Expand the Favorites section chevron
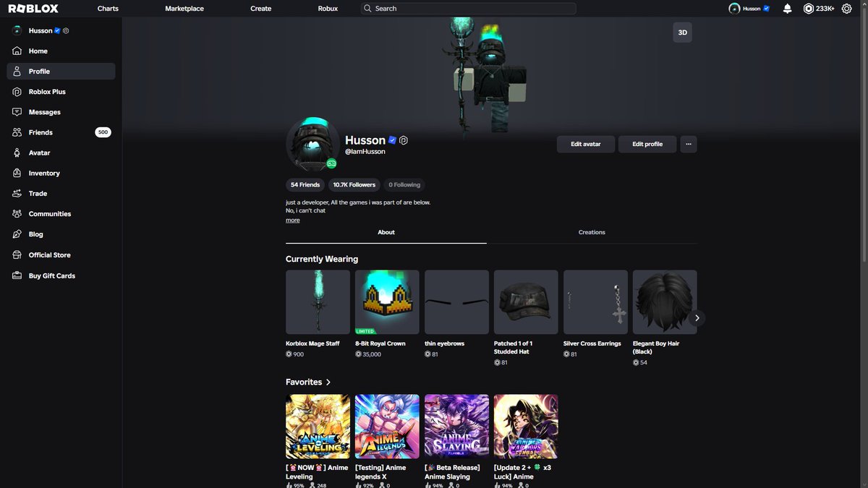Viewport: 868px width, 488px height. pyautogui.click(x=328, y=382)
